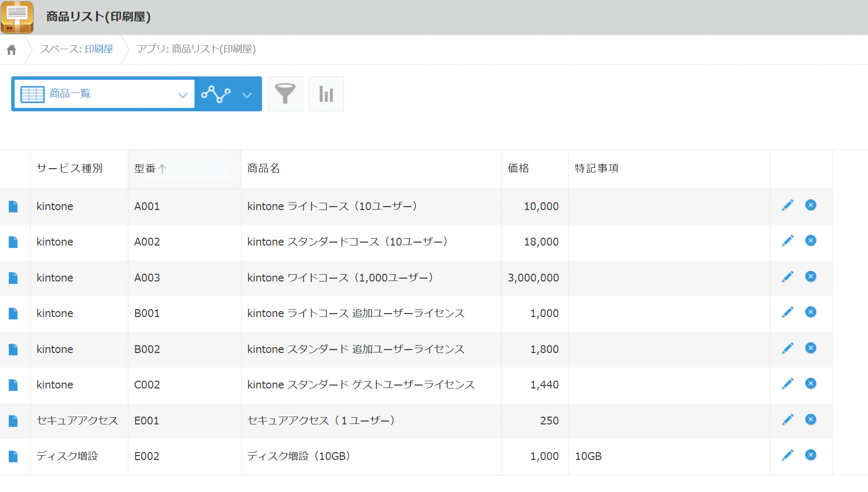Open record details for C002
Viewport: 868px width, 492px height.
13,385
